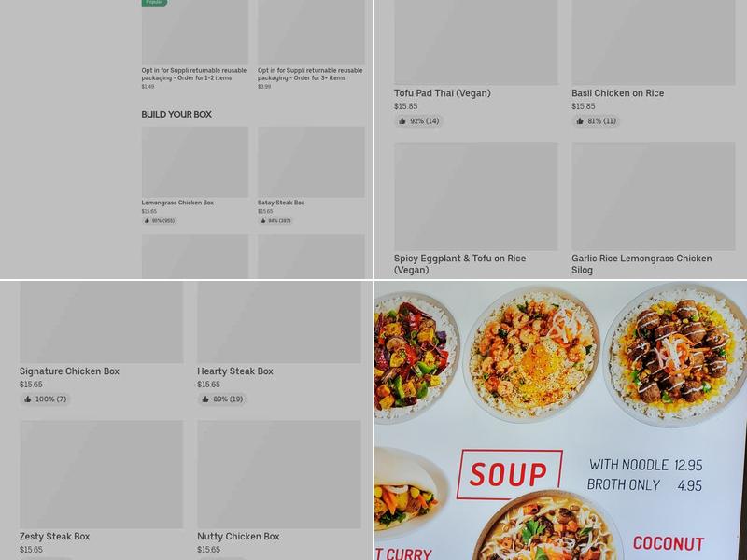Viewport: 747px width, 560px height.
Task: Click thumbs-up icon under Signature Chicken Box
Action: click(28, 399)
